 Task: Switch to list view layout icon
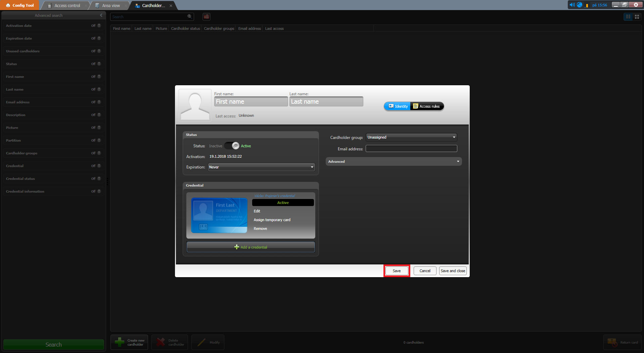(x=628, y=17)
